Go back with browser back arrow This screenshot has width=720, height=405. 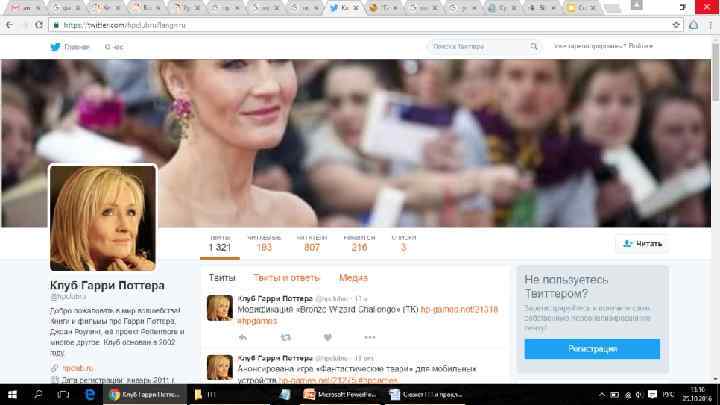point(10,25)
